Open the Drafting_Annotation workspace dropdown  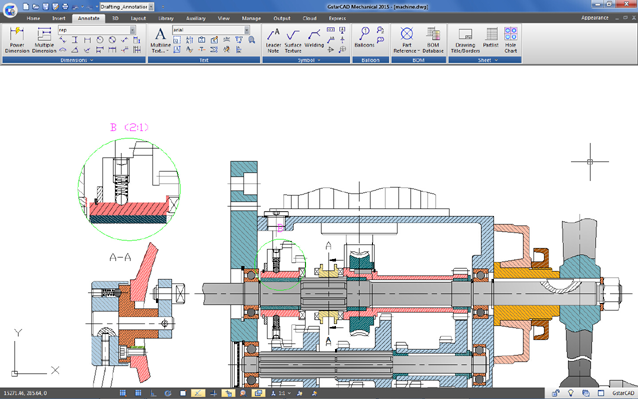coord(151,7)
